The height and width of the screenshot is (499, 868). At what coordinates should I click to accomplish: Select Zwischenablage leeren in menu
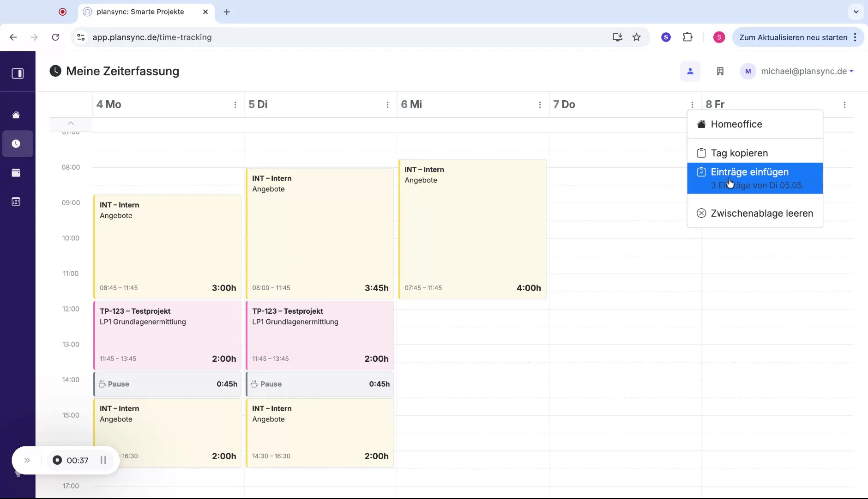coord(755,213)
